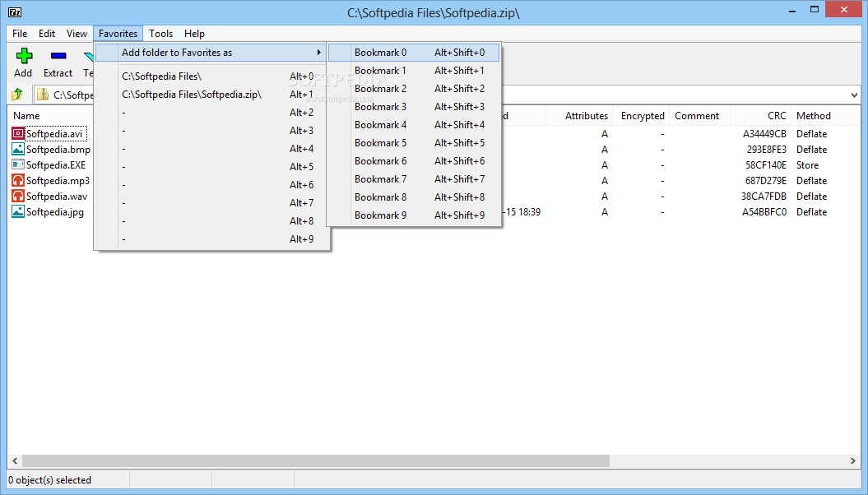Click the zip folder icon in address bar
868x495 pixels.
43,95
